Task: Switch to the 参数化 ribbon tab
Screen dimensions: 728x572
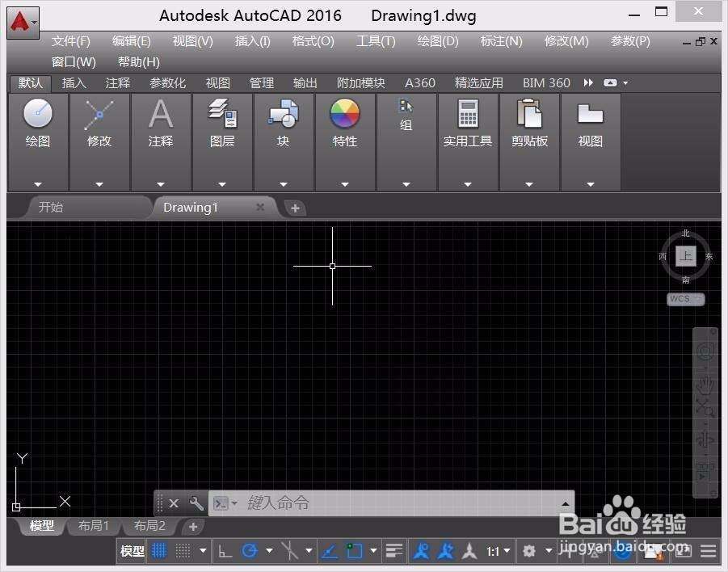Action: click(167, 82)
